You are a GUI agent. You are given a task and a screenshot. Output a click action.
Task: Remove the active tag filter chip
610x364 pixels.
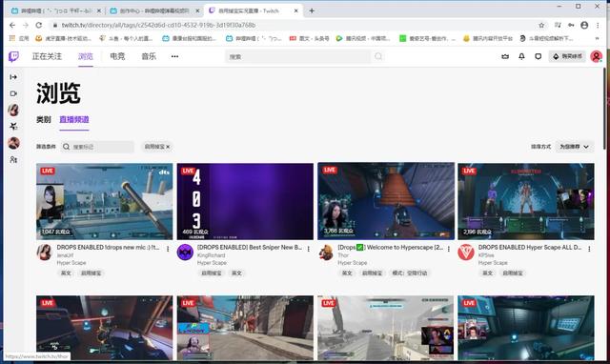[157, 147]
